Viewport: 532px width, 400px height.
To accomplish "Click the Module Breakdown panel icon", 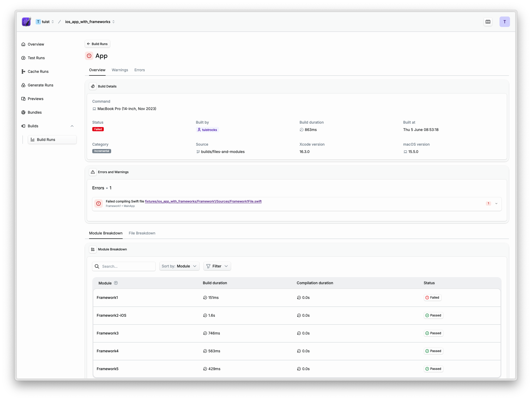I will click(x=93, y=249).
